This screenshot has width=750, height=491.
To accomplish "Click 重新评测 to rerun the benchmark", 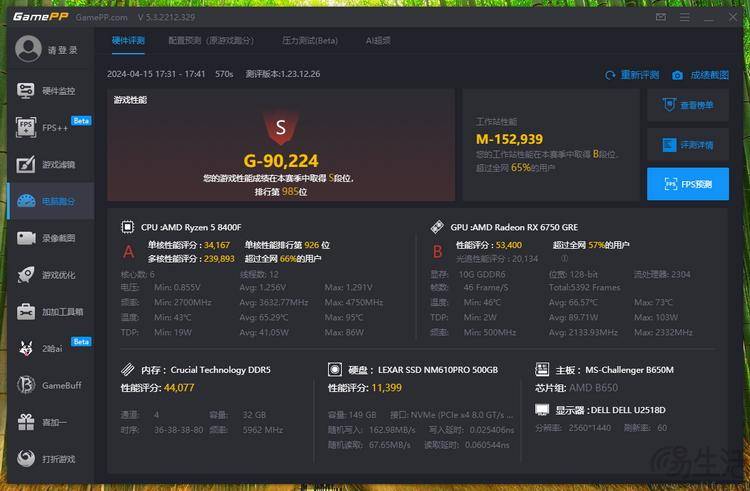I will (x=633, y=75).
